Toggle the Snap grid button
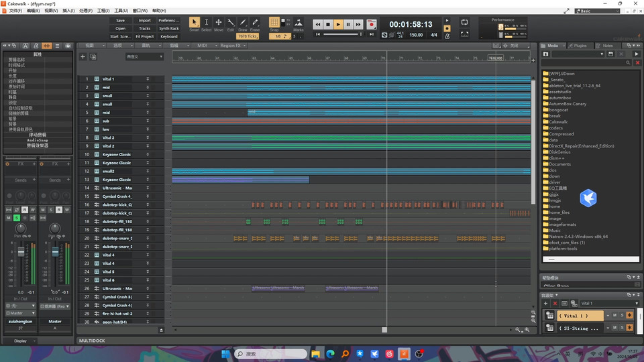The height and width of the screenshot is (362, 644). click(274, 23)
